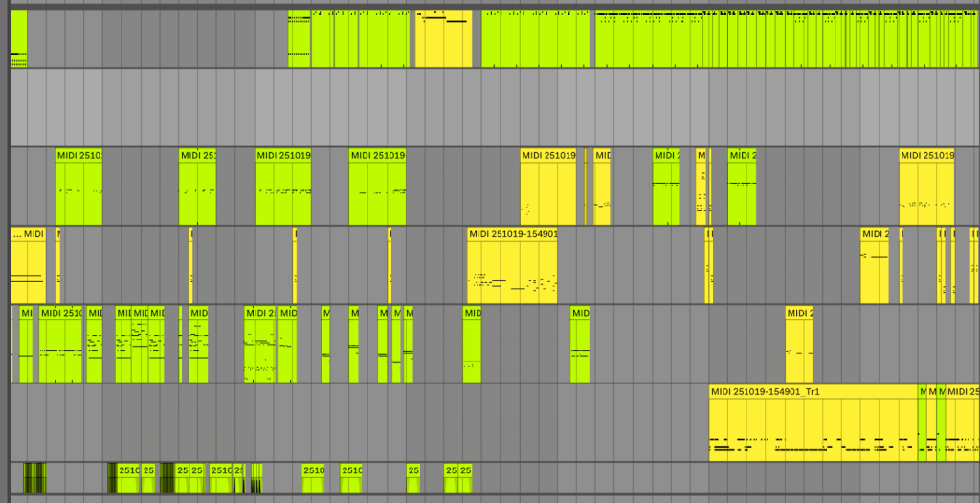This screenshot has width=980, height=503.
Task: Select yellow clip at far right of sixth track
Action: pos(962,423)
